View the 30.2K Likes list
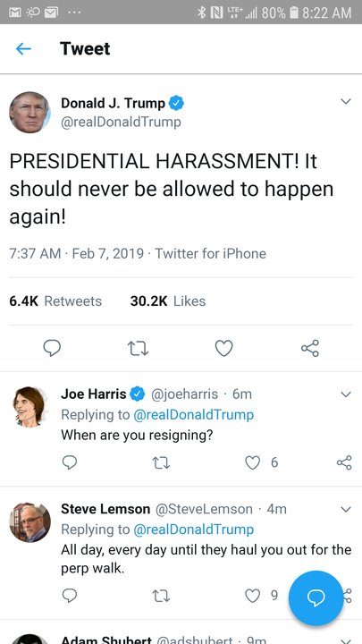This screenshot has height=644, width=362. [x=168, y=301]
